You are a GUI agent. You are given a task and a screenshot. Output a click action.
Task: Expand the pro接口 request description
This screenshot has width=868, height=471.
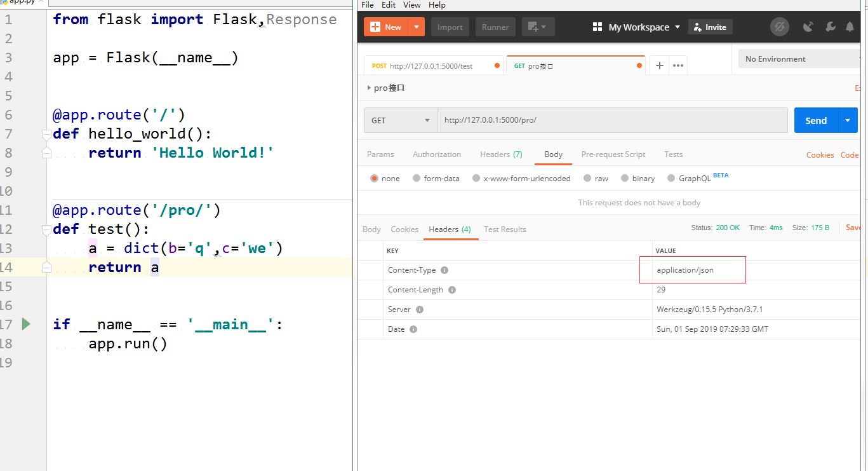(369, 88)
